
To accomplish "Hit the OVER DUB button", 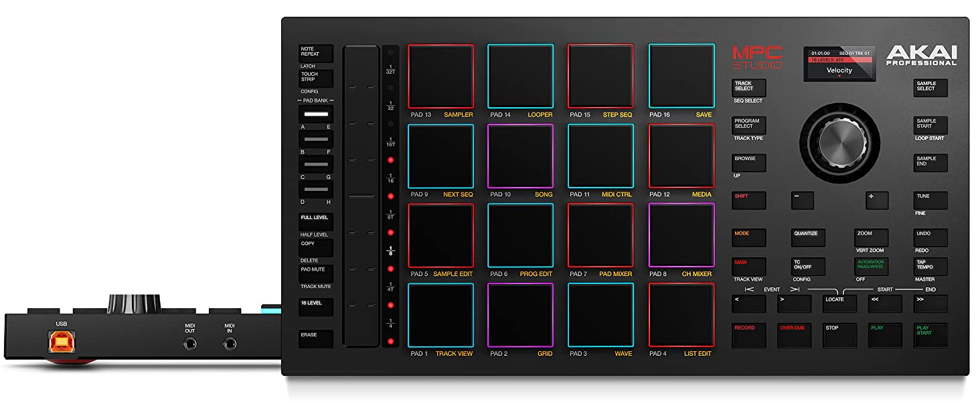I will (x=794, y=336).
